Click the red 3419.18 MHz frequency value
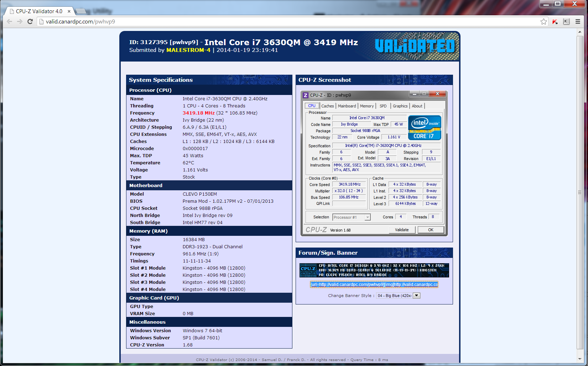Screen dimensions: 588x366 click(199, 113)
